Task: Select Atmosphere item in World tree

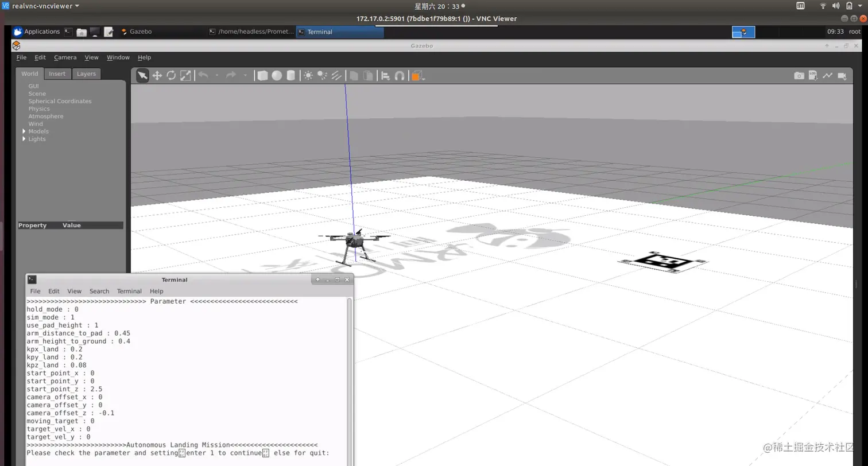Action: pyautogui.click(x=46, y=116)
